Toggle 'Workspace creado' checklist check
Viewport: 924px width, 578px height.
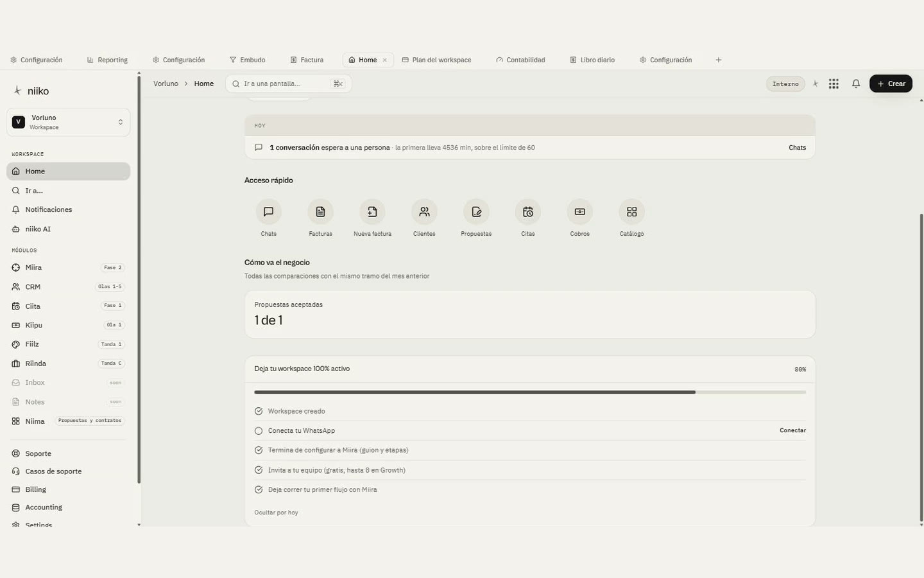point(259,411)
